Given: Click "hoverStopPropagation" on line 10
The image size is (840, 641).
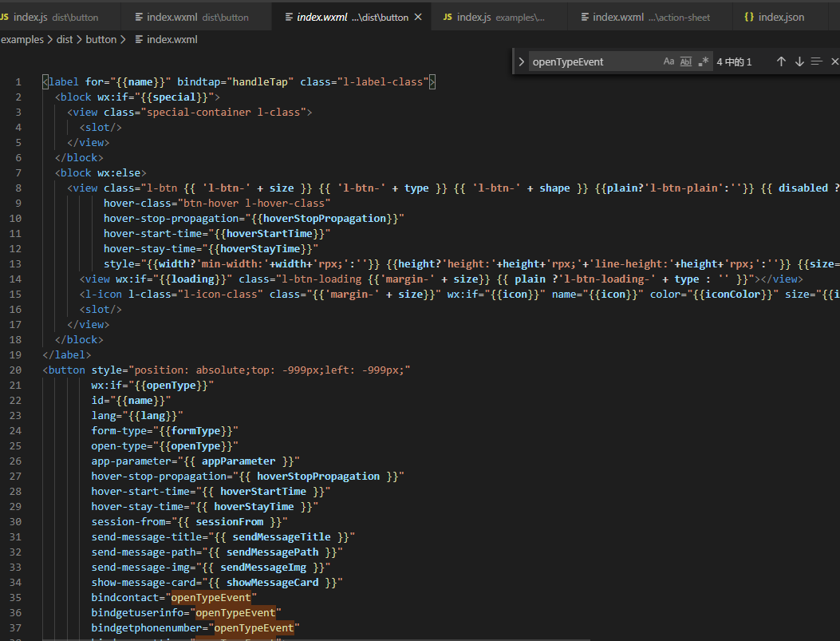Looking at the screenshot, I should pos(325,218).
